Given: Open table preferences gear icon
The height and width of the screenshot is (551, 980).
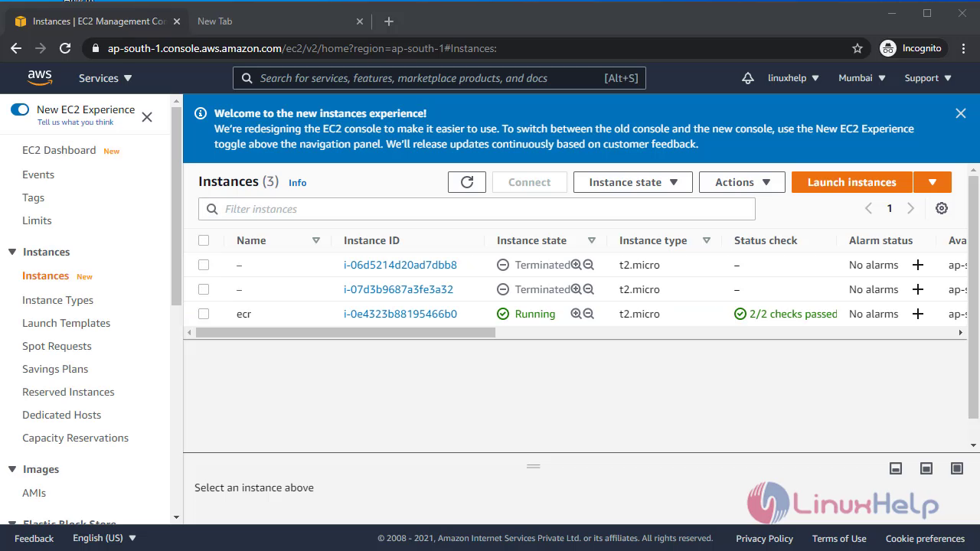Looking at the screenshot, I should click(942, 208).
